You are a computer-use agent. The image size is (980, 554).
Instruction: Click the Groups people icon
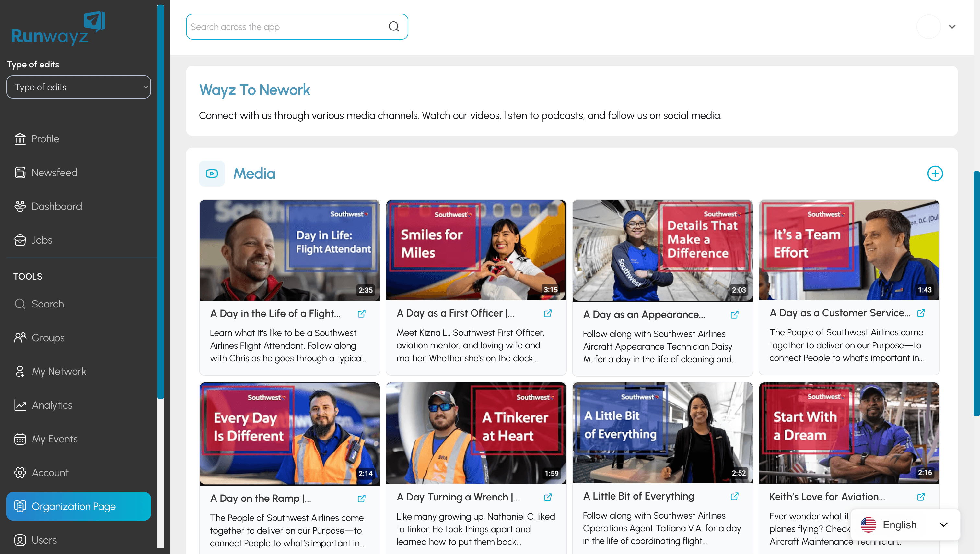pyautogui.click(x=20, y=338)
